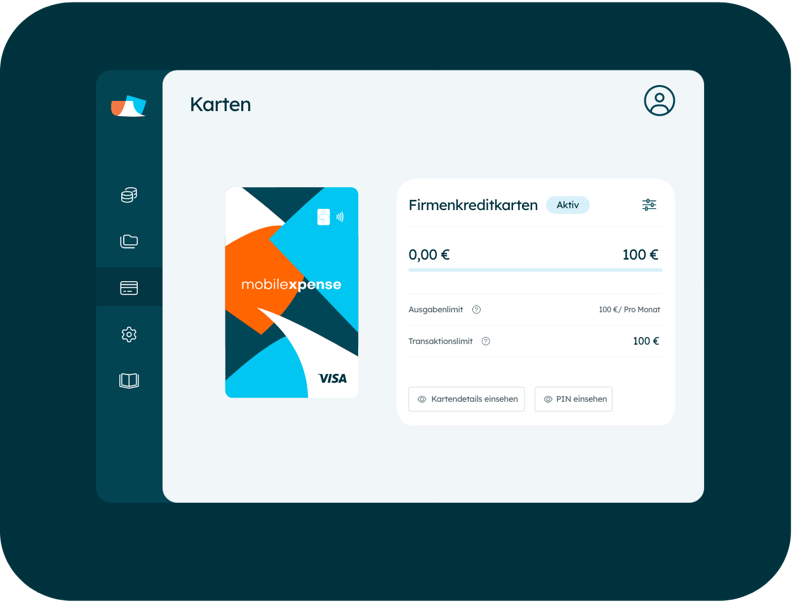
Task: Click help icon next to Ausgabenlimit
Action: [x=476, y=310]
